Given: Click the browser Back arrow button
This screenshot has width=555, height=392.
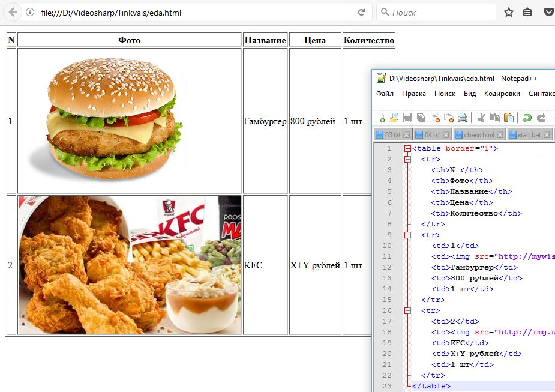Looking at the screenshot, I should click(13, 13).
